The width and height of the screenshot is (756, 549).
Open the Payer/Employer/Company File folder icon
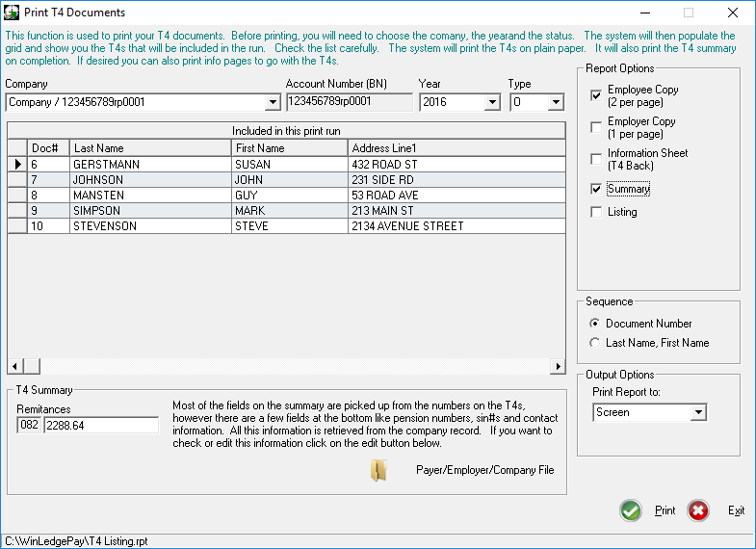click(379, 471)
